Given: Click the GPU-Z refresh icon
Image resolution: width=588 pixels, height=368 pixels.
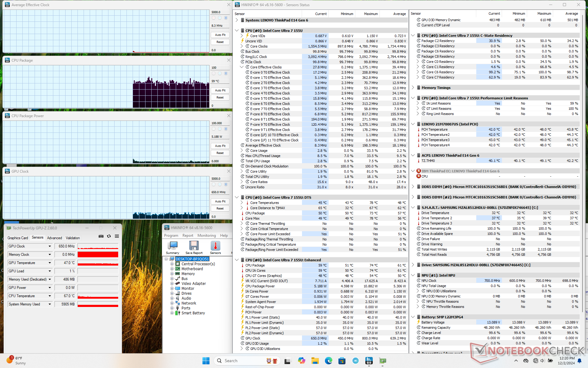Looking at the screenshot, I should (x=109, y=236).
